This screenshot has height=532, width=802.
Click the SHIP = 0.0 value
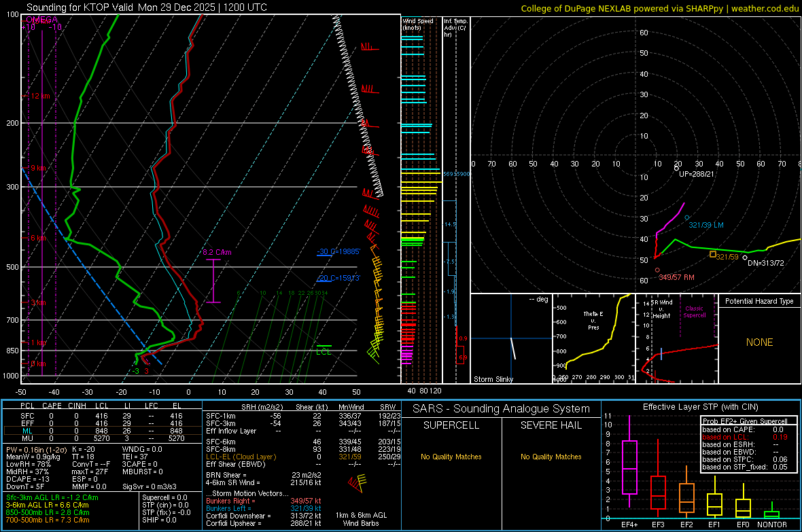click(159, 520)
